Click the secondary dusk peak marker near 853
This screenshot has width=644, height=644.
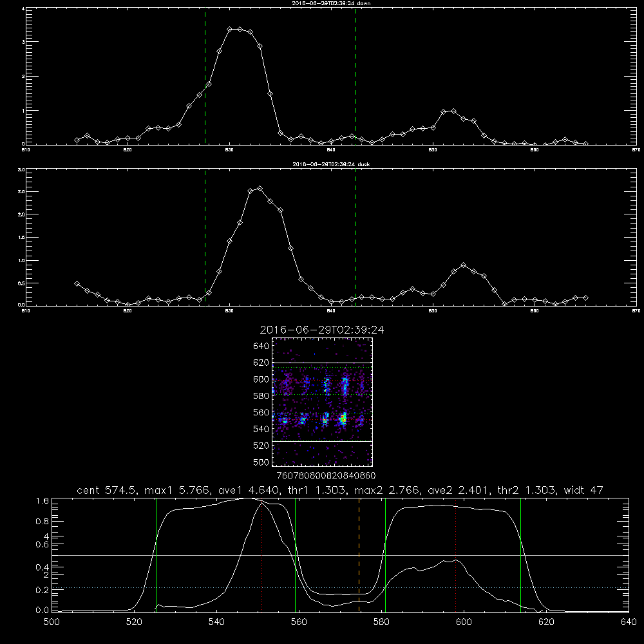pyautogui.click(x=463, y=265)
